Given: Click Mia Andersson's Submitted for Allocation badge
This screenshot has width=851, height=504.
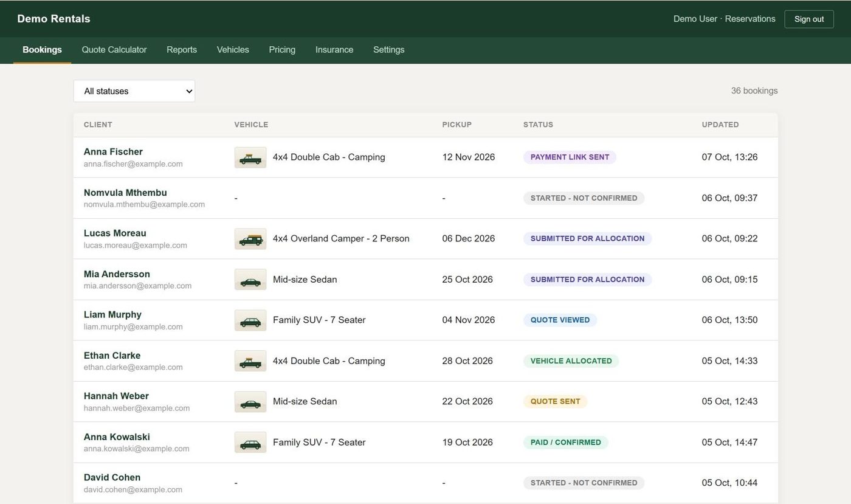Looking at the screenshot, I should pyautogui.click(x=587, y=280).
